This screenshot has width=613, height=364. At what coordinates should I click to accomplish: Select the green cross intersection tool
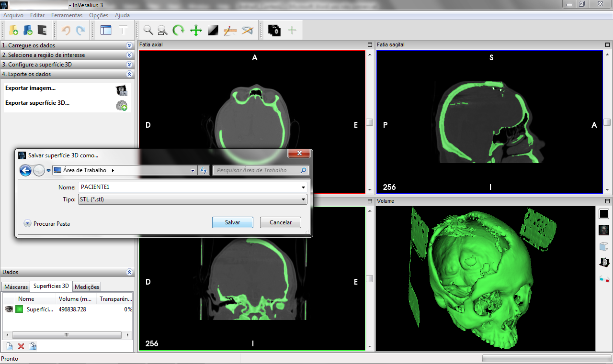292,31
